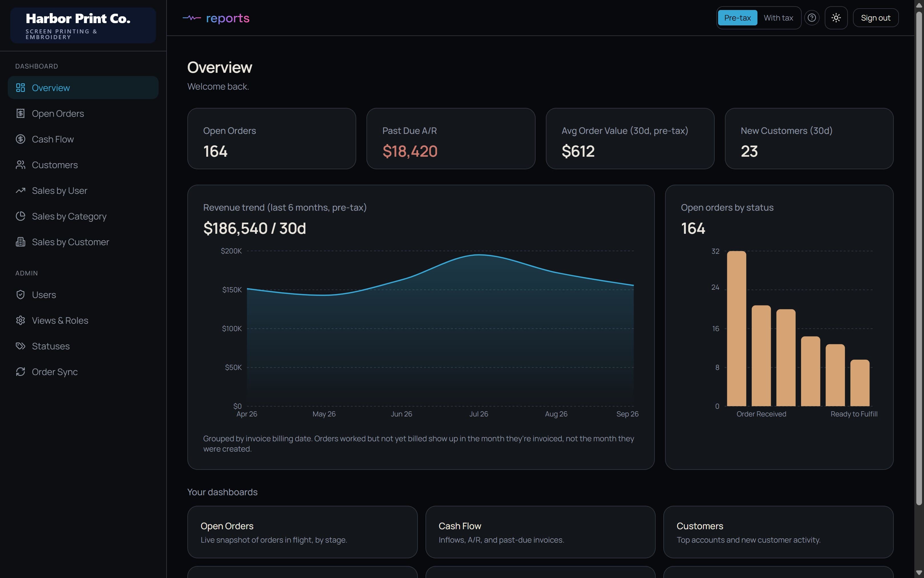The height and width of the screenshot is (578, 924).
Task: Click the Open Orders 164 stat card
Action: (x=271, y=138)
